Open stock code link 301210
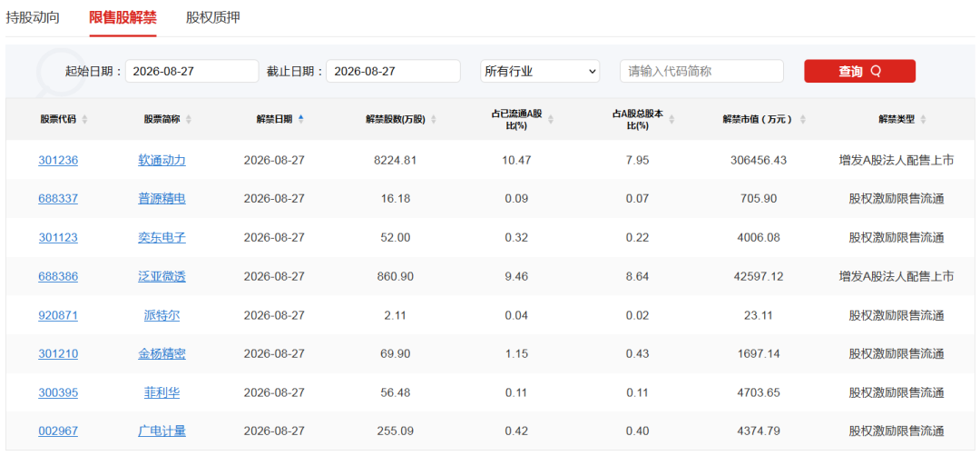This screenshot has width=980, height=456. point(58,354)
